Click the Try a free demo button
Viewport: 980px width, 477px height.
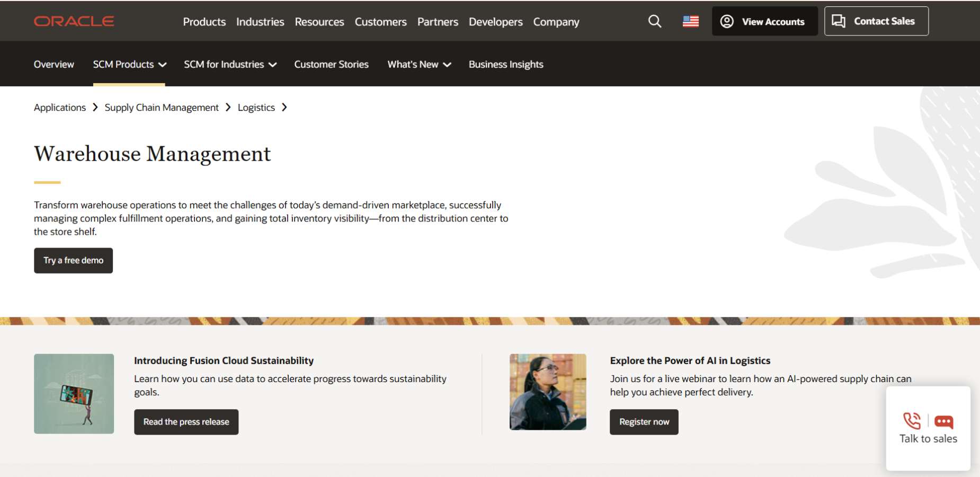tap(74, 260)
